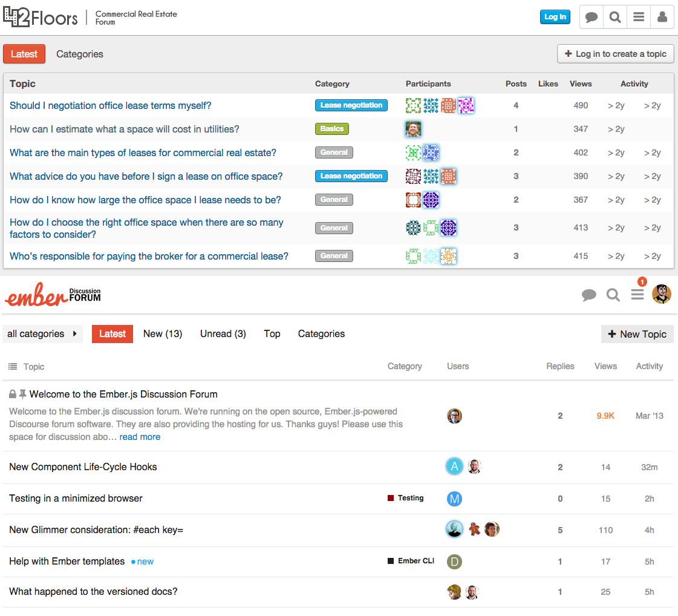
Task: Open current user avatar in Ember header
Action: (661, 294)
